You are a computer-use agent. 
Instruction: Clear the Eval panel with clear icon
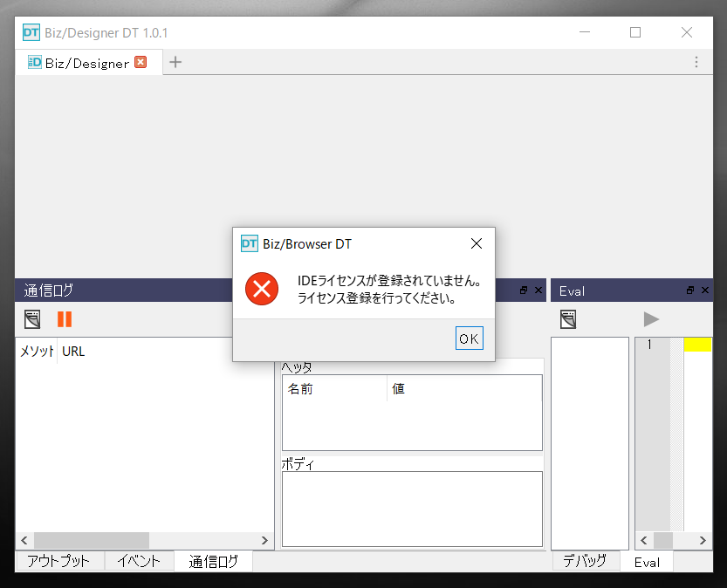(568, 319)
